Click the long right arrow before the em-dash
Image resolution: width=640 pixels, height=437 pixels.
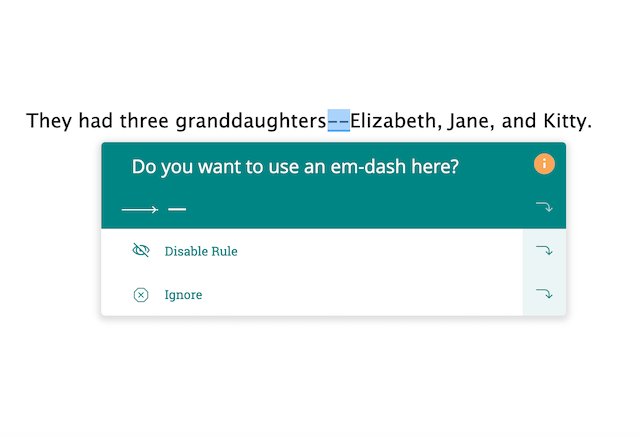point(140,210)
